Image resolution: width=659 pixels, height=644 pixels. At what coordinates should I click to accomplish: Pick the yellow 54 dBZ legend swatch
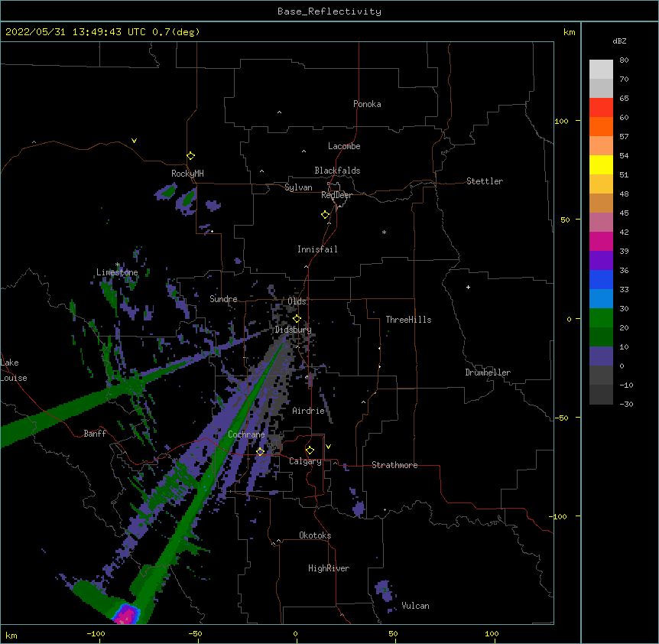601,164
